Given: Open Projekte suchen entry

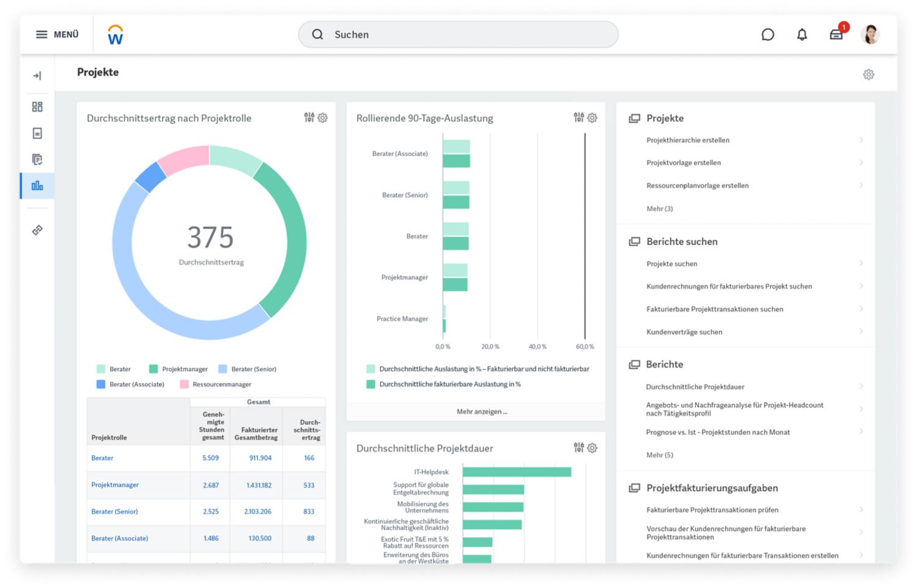Looking at the screenshot, I should [x=672, y=263].
